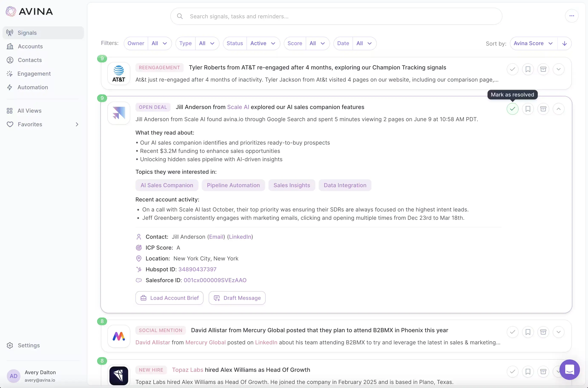Expand the Favorites section
This screenshot has width=588, height=388.
[77, 124]
